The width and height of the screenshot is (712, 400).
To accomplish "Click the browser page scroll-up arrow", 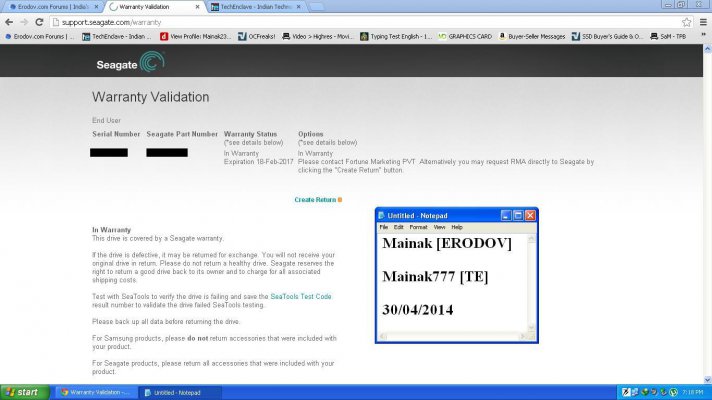I will [707, 49].
